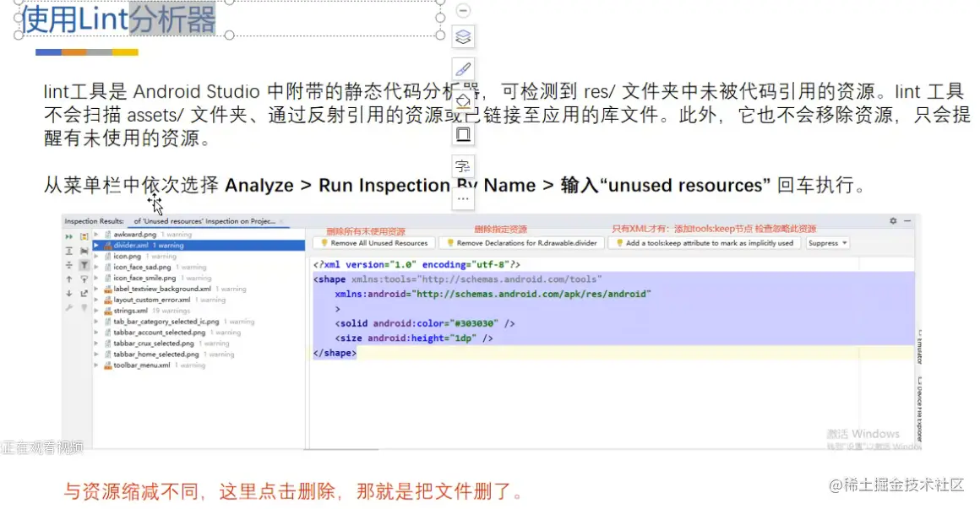Click the group by severity icon
The width and height of the screenshot is (980, 509).
(84, 236)
